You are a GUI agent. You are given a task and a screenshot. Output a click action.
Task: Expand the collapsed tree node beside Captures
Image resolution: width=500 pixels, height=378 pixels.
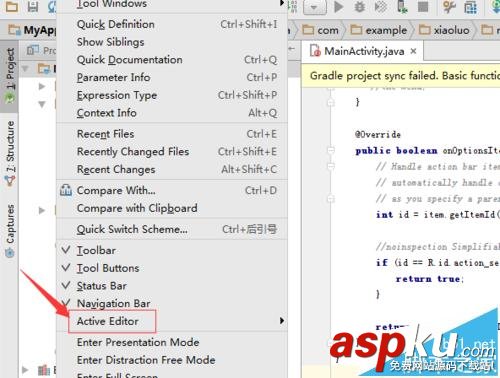click(x=42, y=210)
